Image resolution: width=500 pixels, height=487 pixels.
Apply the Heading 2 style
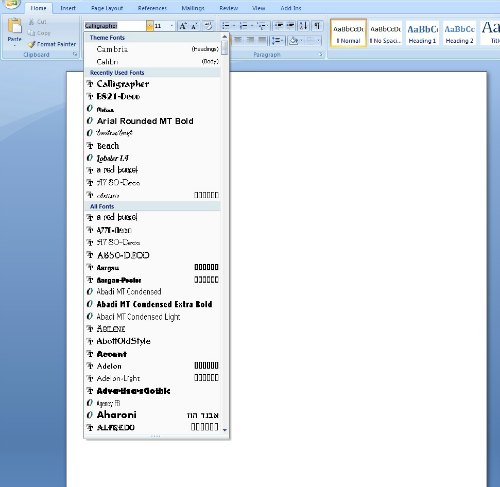(x=459, y=33)
